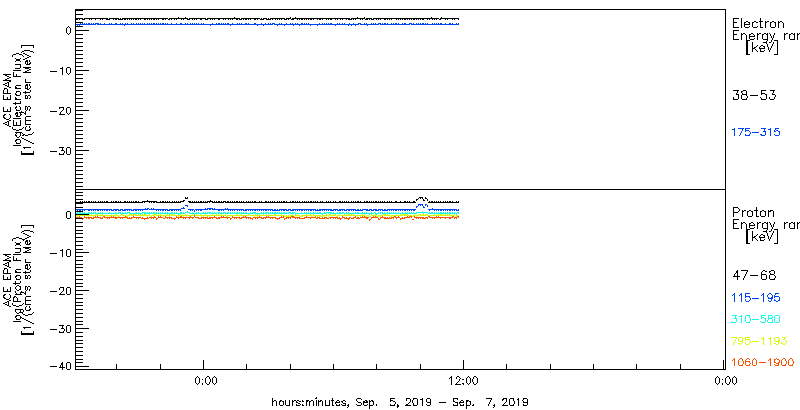800x410 pixels.
Task: Click the -30 tick label on electron plot
Action: click(62, 151)
